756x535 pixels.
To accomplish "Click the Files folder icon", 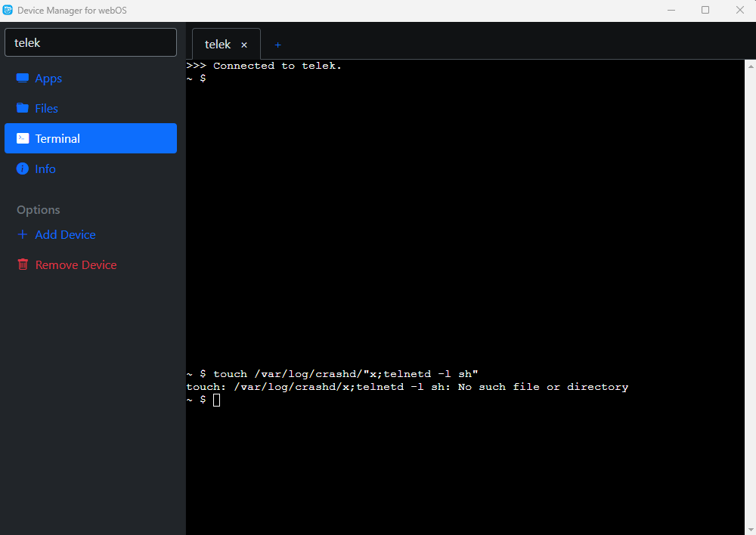I will point(23,108).
